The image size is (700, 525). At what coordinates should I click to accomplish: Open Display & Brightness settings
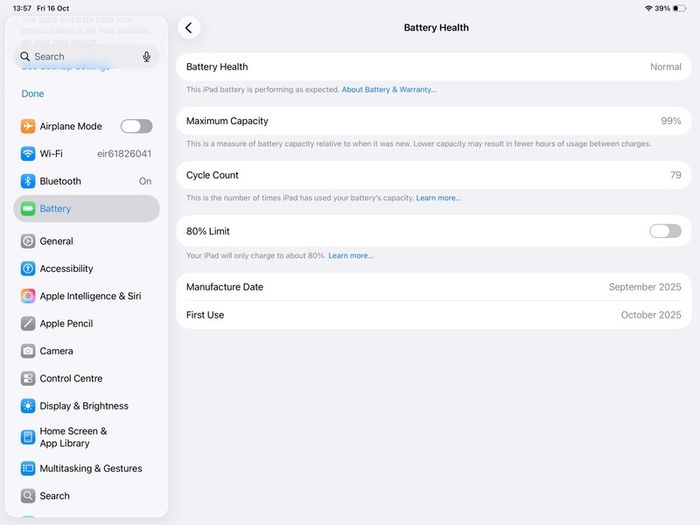click(86, 406)
